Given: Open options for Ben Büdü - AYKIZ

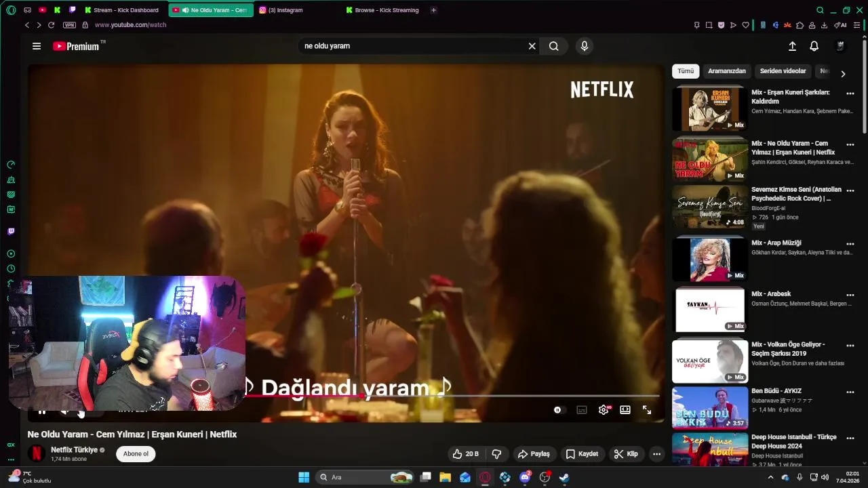Looking at the screenshot, I should pyautogui.click(x=850, y=392).
